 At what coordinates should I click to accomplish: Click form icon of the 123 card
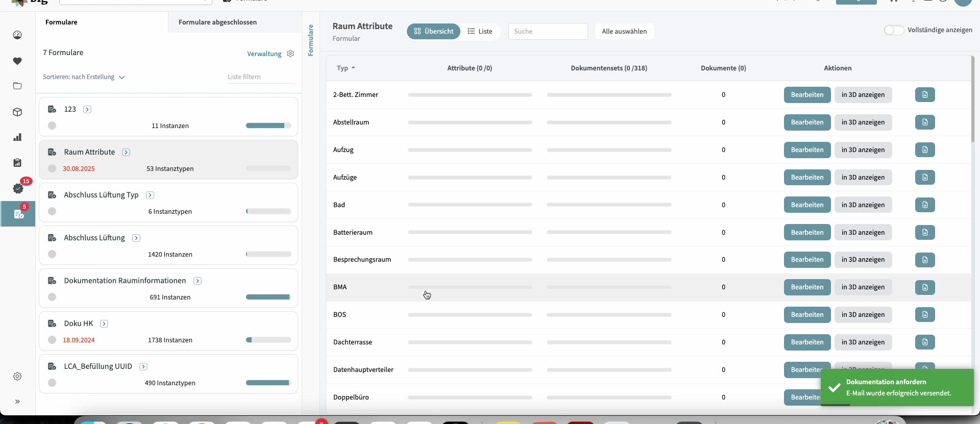click(52, 109)
